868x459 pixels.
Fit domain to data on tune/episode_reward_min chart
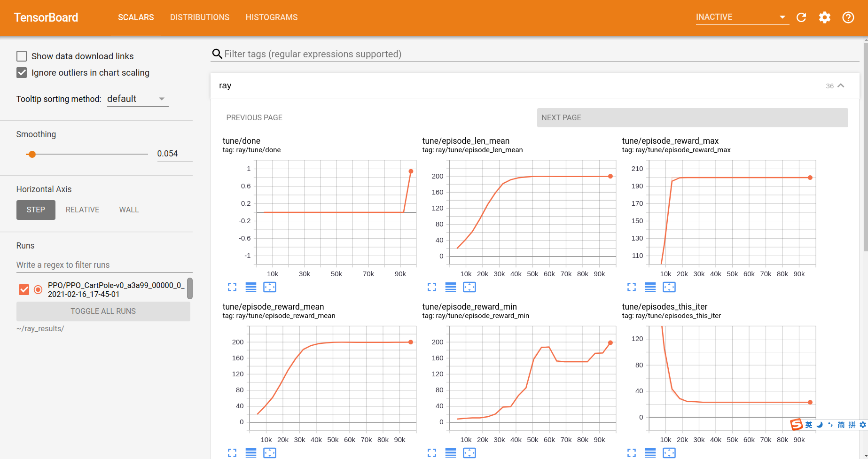tap(469, 453)
